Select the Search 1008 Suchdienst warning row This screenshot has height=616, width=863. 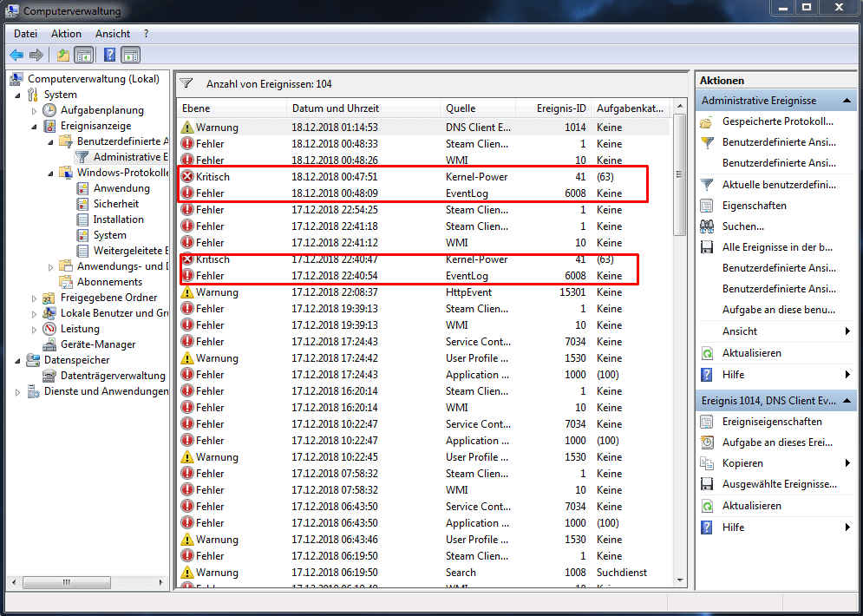tap(424, 573)
